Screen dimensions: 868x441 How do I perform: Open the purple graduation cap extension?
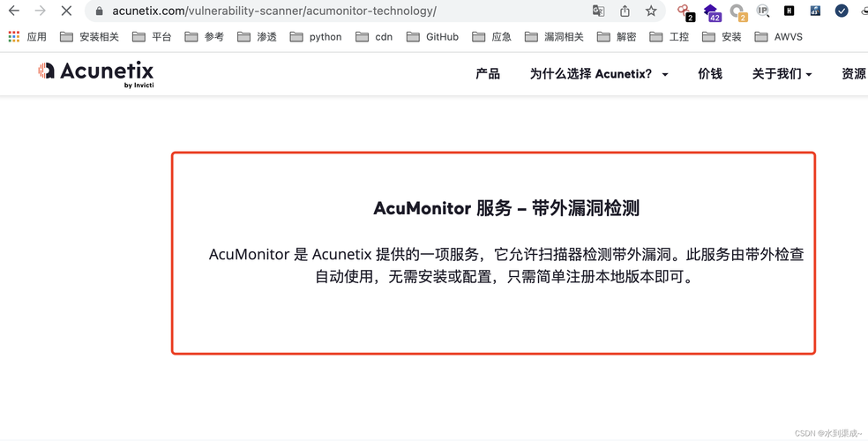pyautogui.click(x=711, y=11)
